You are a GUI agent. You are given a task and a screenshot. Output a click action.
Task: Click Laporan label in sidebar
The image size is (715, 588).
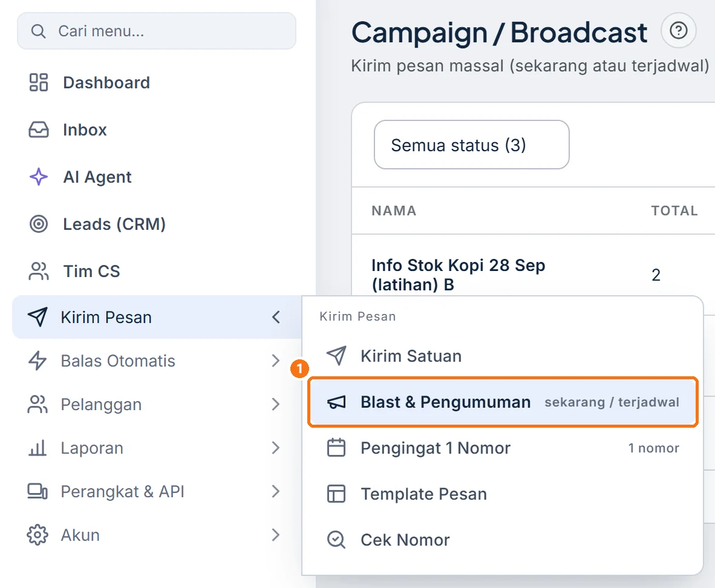[92, 448]
